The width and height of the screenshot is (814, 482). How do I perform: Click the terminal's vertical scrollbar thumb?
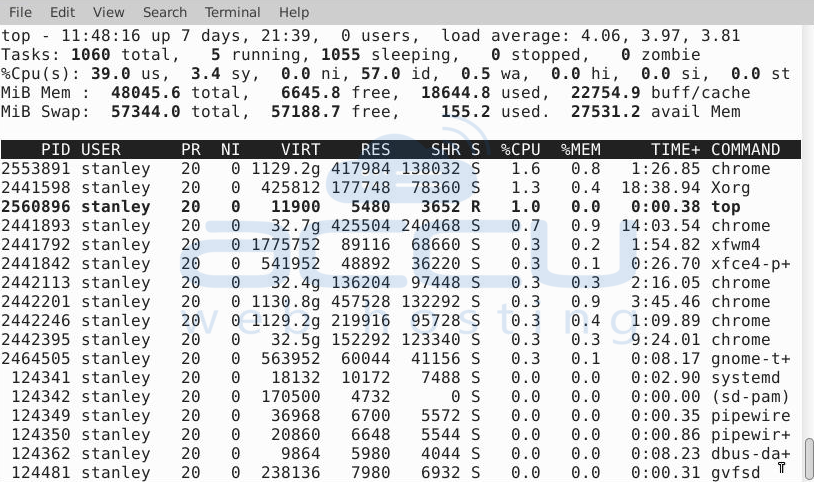click(x=808, y=459)
